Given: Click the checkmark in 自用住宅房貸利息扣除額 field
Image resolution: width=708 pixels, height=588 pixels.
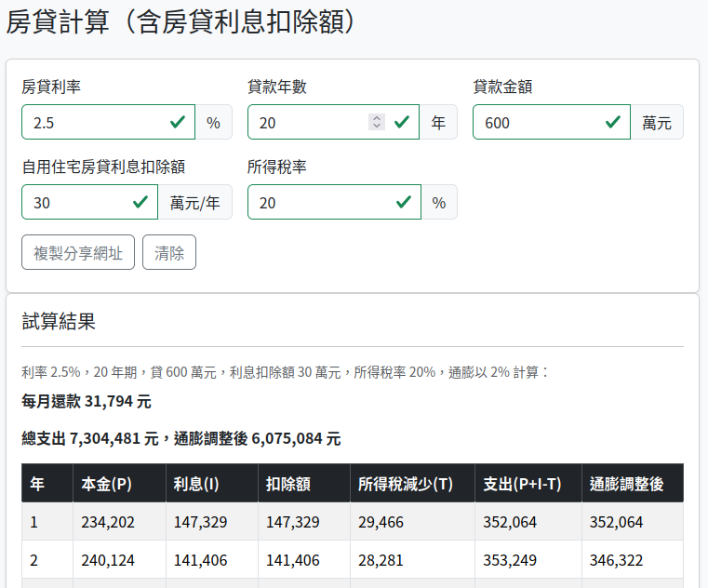Looking at the screenshot, I should point(140,202).
